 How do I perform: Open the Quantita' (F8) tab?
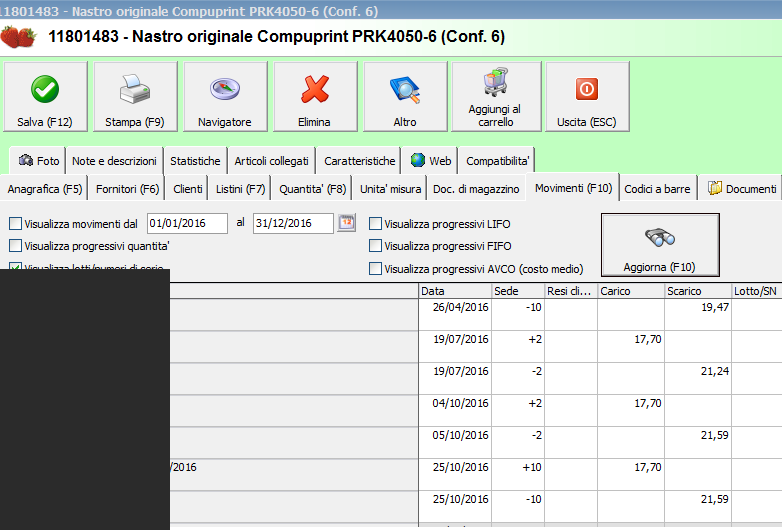pos(312,189)
